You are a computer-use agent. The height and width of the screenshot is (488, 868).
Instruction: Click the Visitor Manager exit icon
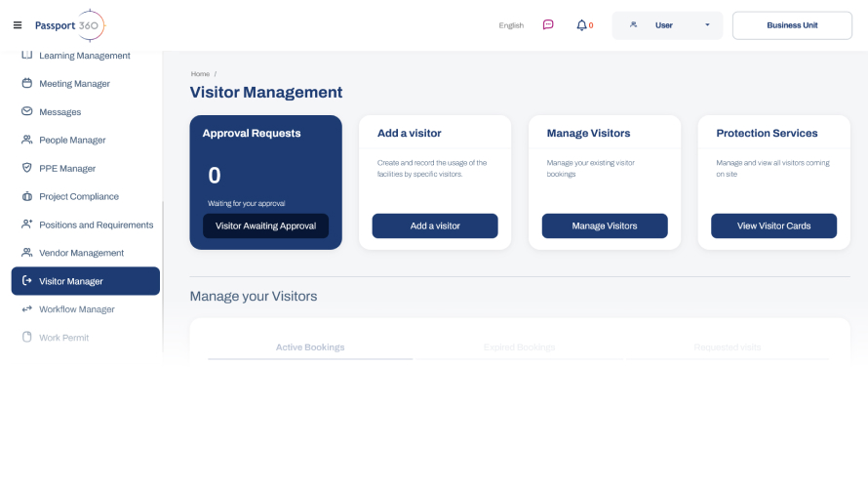(x=26, y=281)
